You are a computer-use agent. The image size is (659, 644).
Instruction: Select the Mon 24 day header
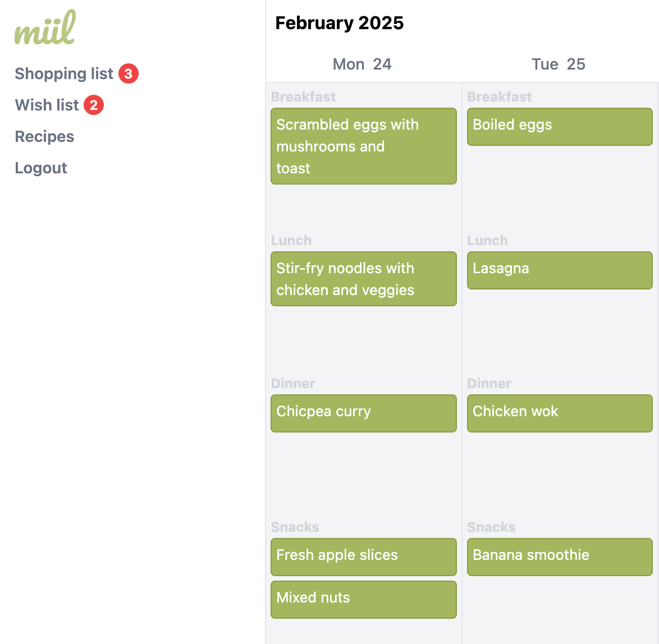pos(362,64)
